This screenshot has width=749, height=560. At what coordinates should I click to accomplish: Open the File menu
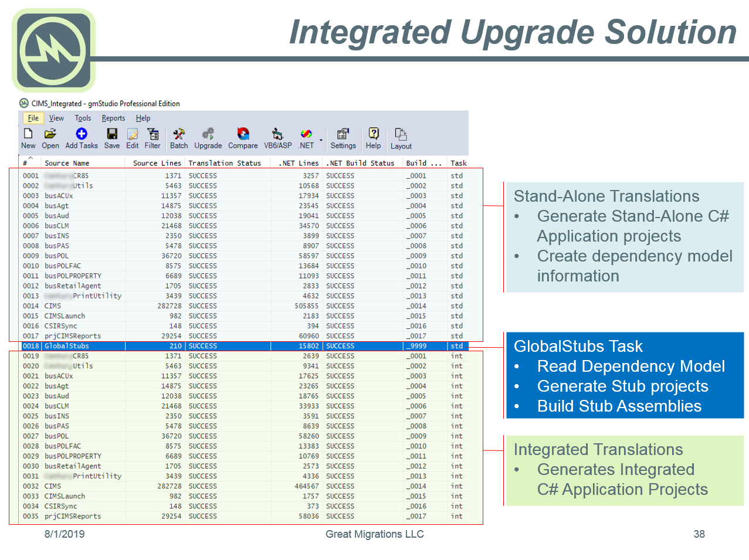coord(33,118)
